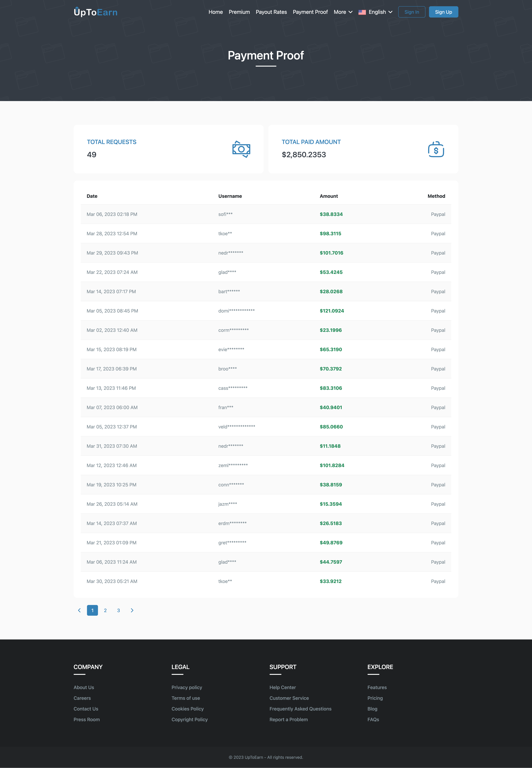Go to next page with right arrow
532x768 pixels.
click(132, 610)
